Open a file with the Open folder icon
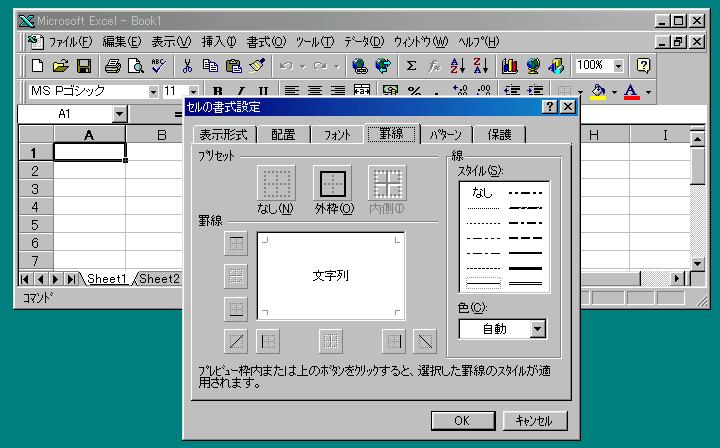 60,66
